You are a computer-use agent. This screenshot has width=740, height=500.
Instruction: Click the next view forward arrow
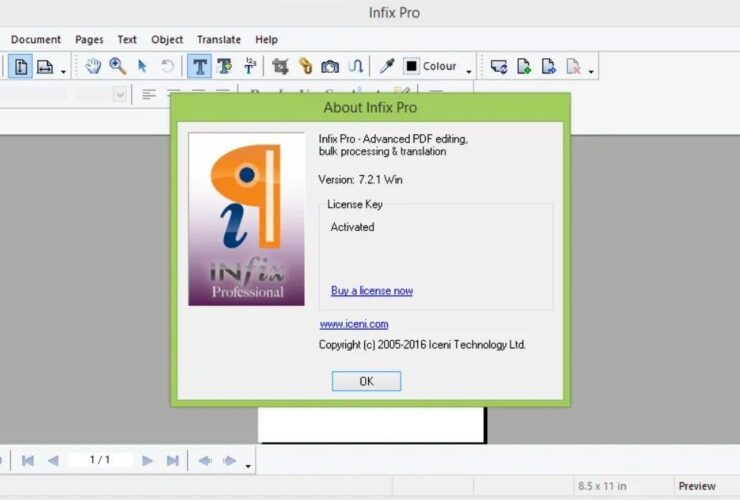pos(229,460)
